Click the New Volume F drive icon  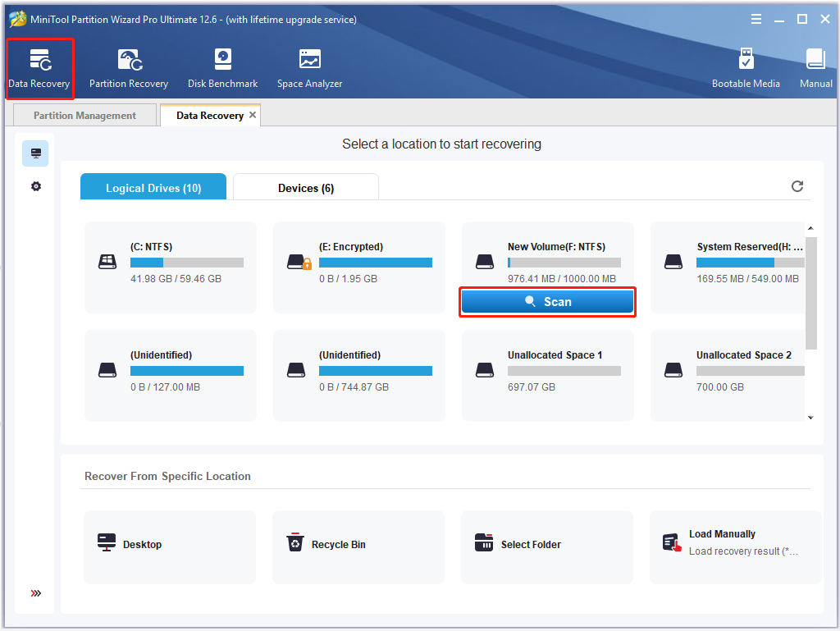point(485,262)
